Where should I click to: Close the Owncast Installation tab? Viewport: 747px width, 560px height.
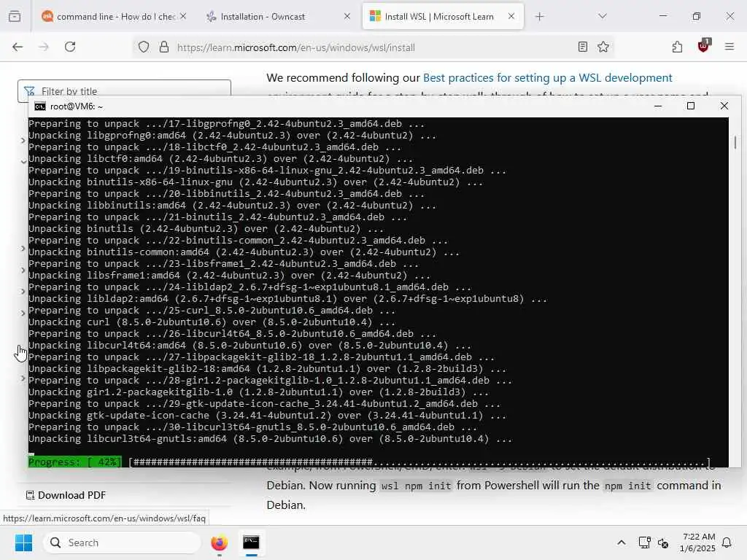point(347,16)
